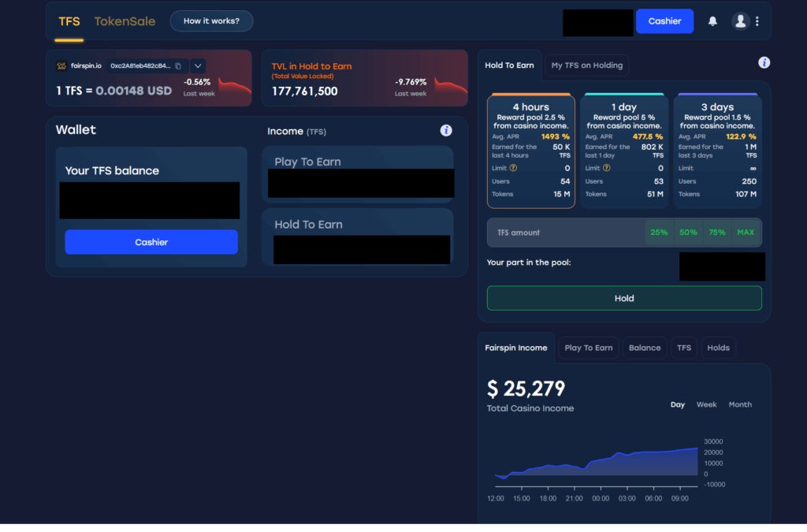Image resolution: width=807 pixels, height=532 pixels.
Task: Click the Total Casino Income area chart
Action: (596, 463)
